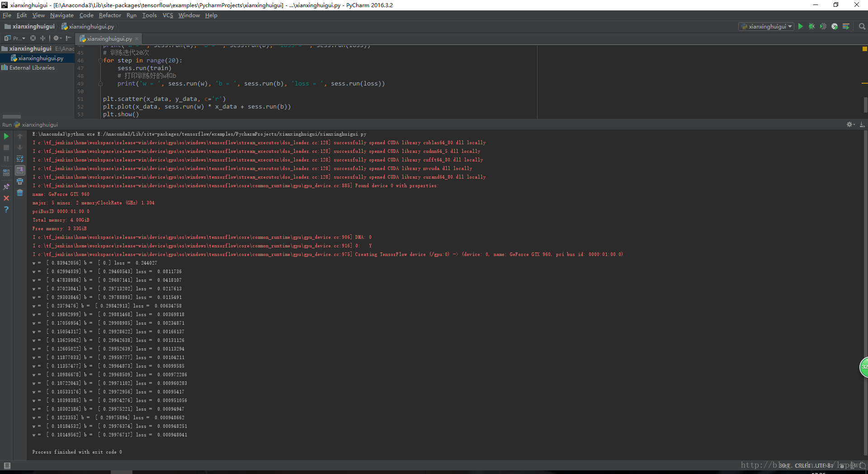
Task: Click Scroll from Source target icon
Action: [33, 38]
